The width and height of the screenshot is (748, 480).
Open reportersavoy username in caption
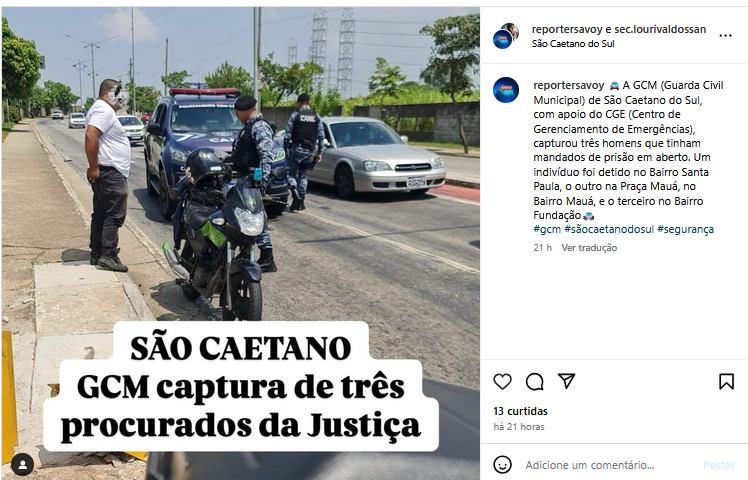569,85
